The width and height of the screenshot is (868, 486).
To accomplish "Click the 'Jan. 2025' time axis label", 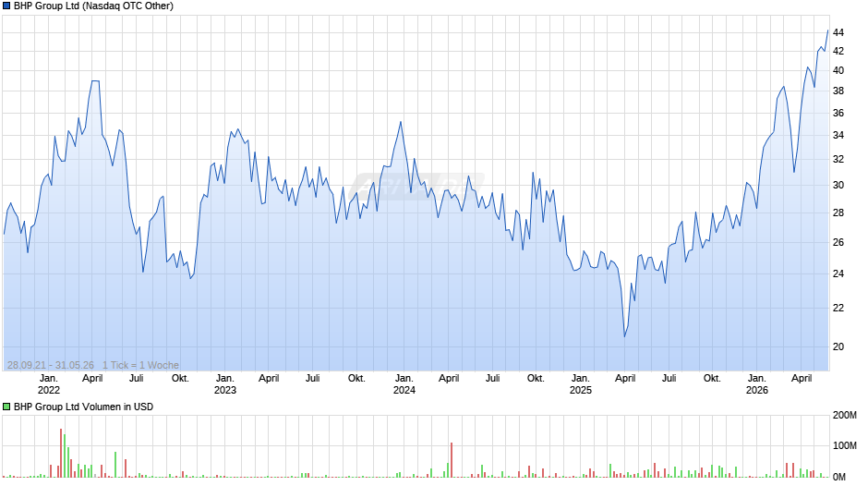I will tap(580, 384).
